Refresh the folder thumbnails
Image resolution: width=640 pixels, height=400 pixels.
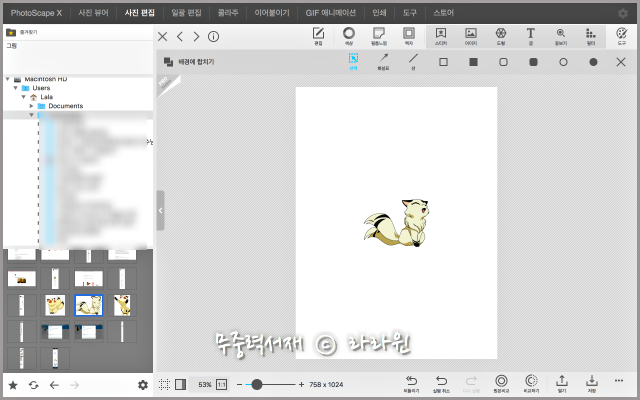coord(33,385)
